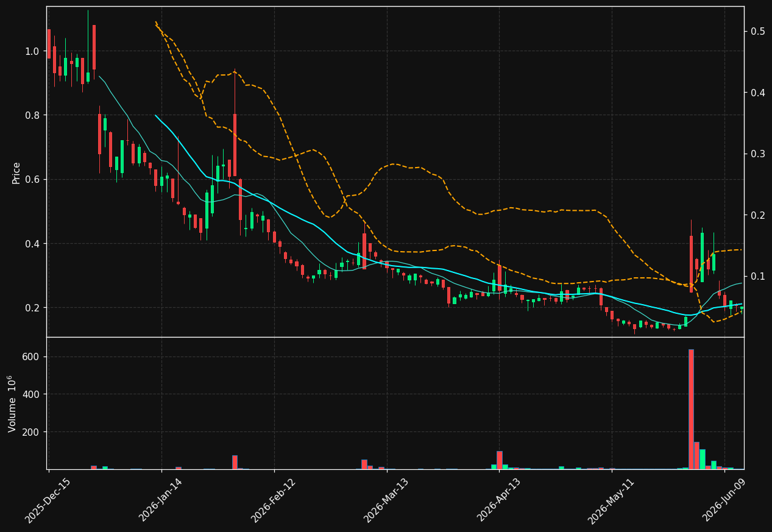This screenshot has width=772, height=532.
Task: Click the 2025-Dec-15 date label
Action: pos(48,500)
